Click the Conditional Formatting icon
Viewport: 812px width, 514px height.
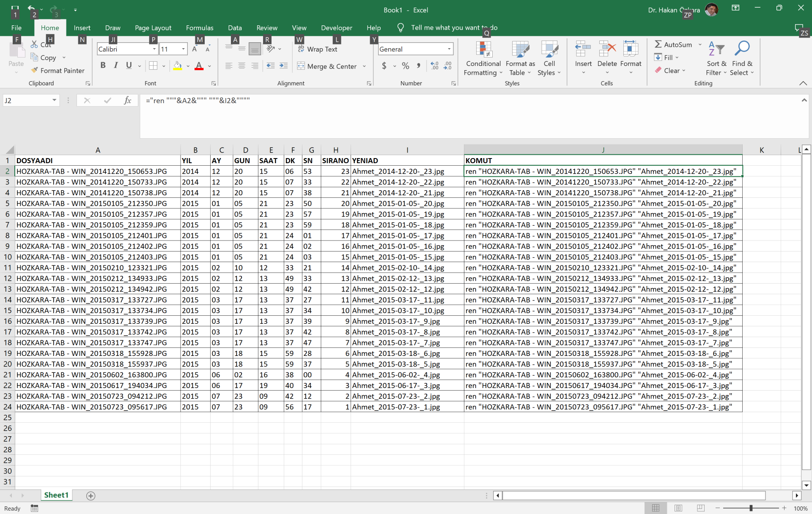click(483, 49)
